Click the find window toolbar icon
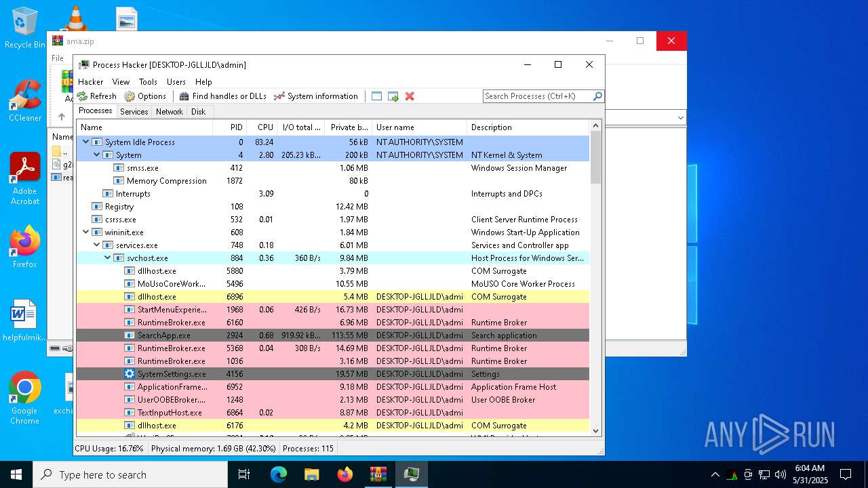Screen dimensions: 868x488 [377, 96]
